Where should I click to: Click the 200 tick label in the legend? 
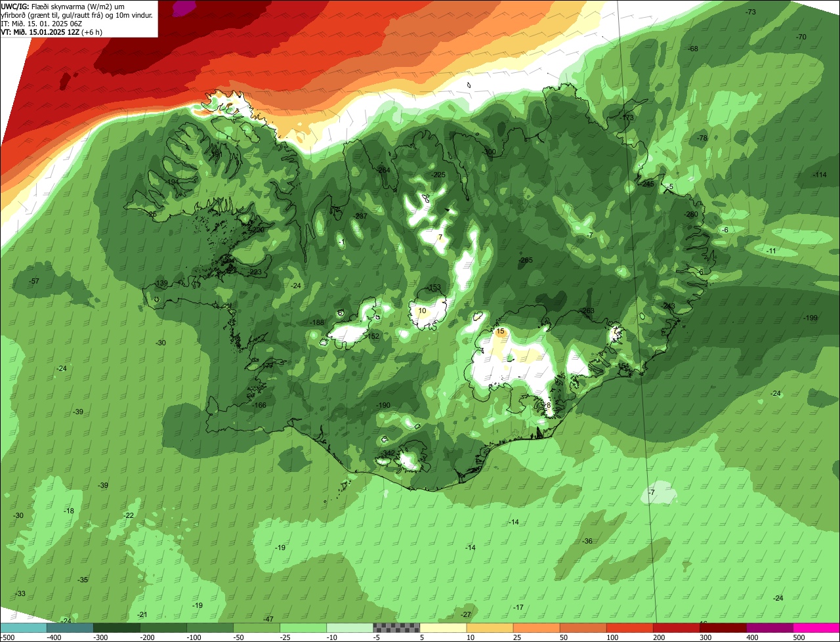click(659, 637)
